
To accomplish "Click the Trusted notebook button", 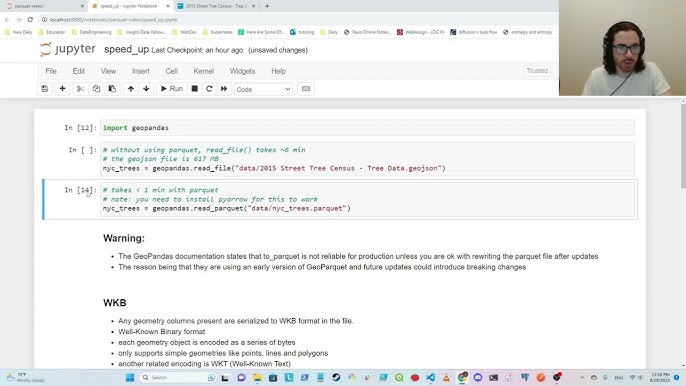I will pos(537,71).
